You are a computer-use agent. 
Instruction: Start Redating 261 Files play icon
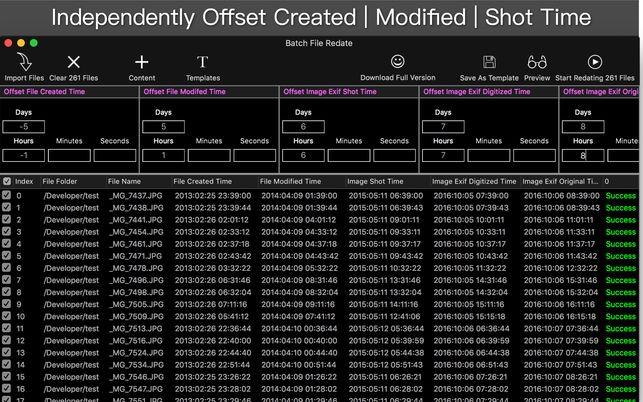tap(595, 62)
